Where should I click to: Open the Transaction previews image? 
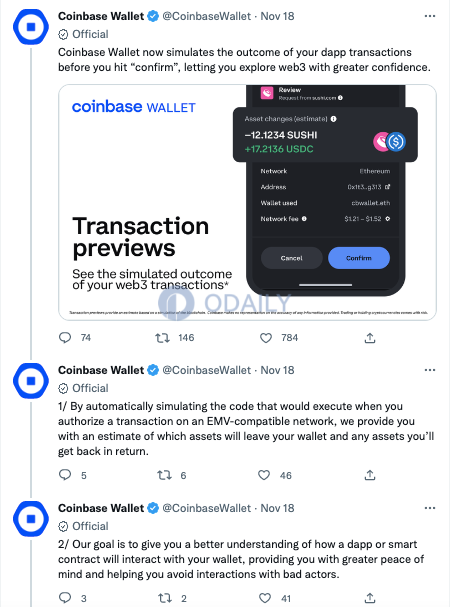[247, 202]
